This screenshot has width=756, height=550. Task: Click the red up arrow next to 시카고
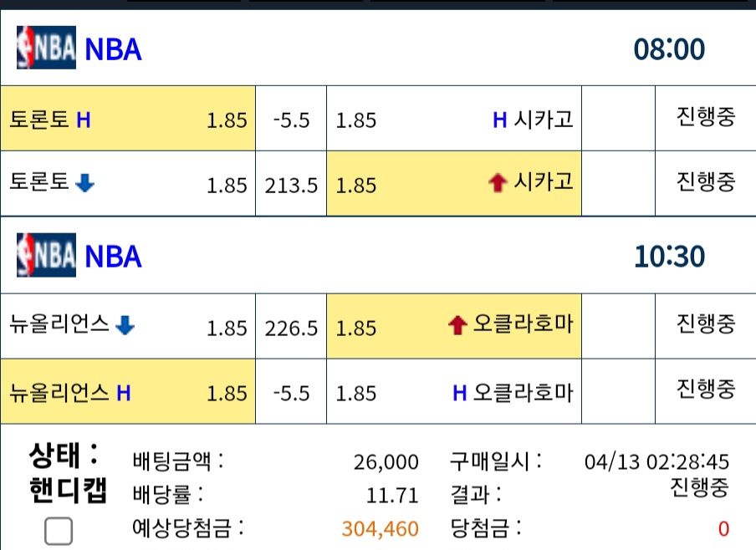(x=498, y=183)
